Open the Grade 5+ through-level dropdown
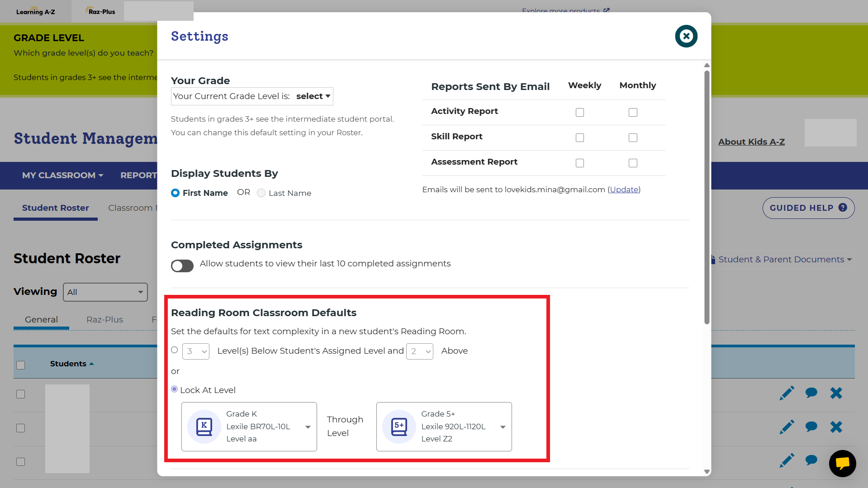 (x=502, y=427)
